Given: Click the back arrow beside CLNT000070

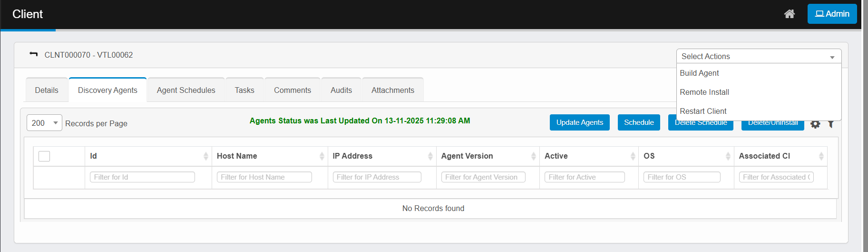Looking at the screenshot, I should [x=33, y=54].
